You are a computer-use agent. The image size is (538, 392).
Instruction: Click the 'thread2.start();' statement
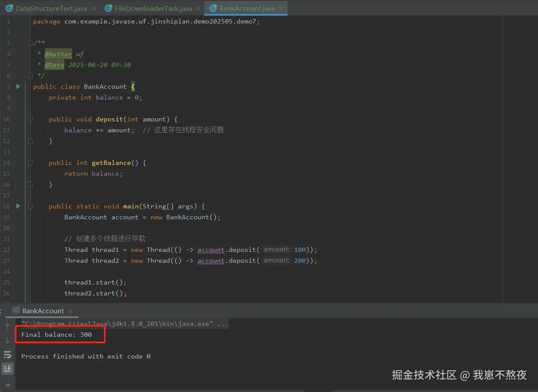(96, 293)
